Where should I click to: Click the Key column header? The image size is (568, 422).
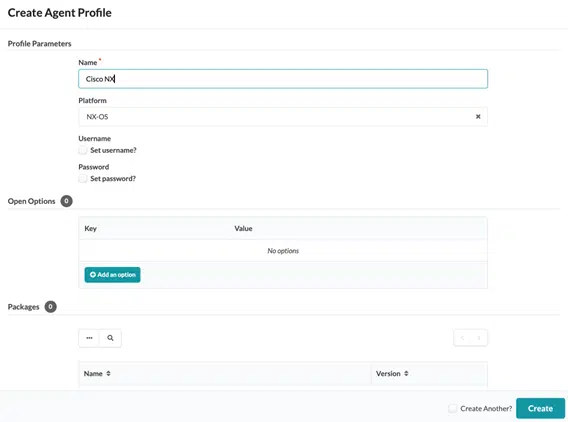click(x=91, y=229)
